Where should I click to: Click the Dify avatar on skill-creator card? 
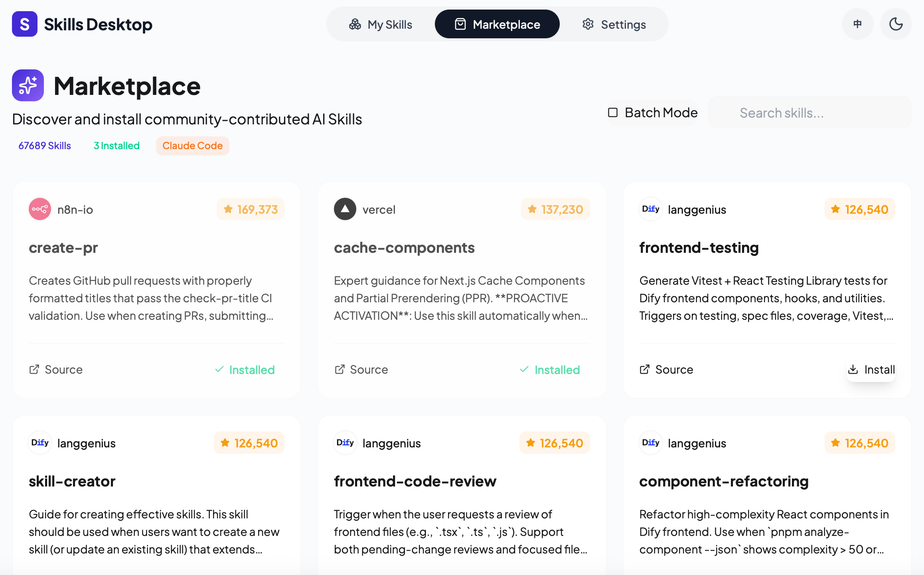(40, 443)
